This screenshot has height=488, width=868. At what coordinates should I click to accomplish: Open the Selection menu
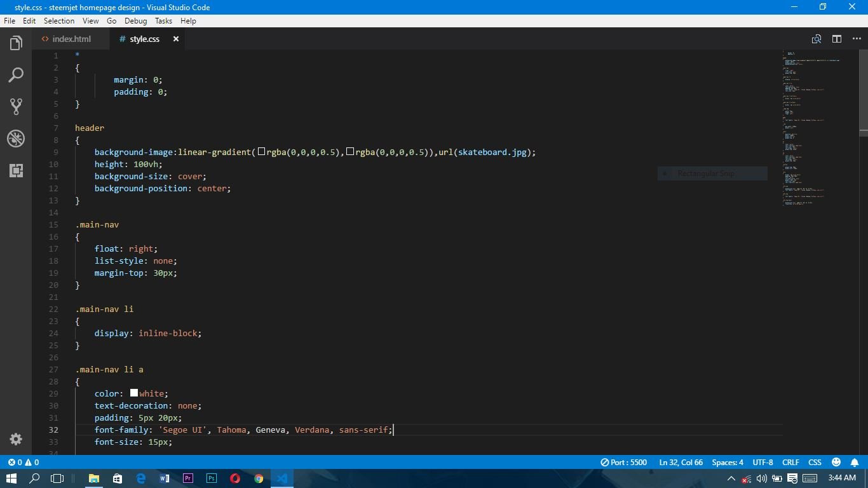point(59,21)
